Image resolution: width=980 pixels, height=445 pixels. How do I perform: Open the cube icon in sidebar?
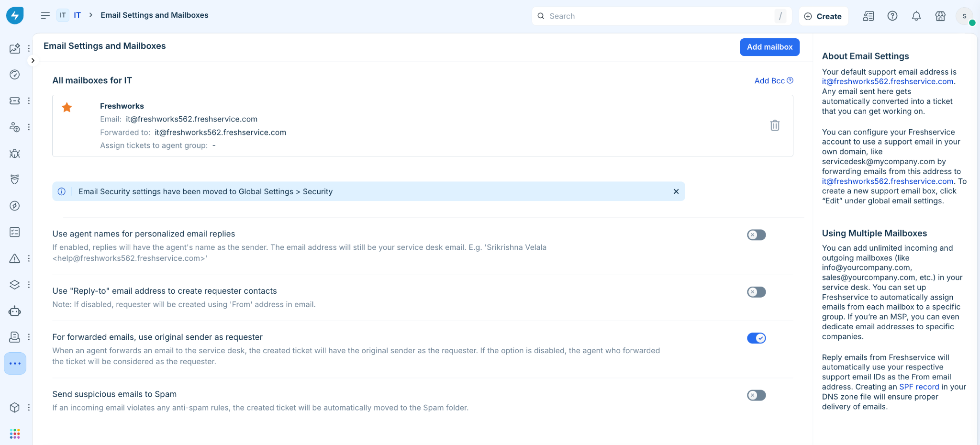click(x=15, y=407)
